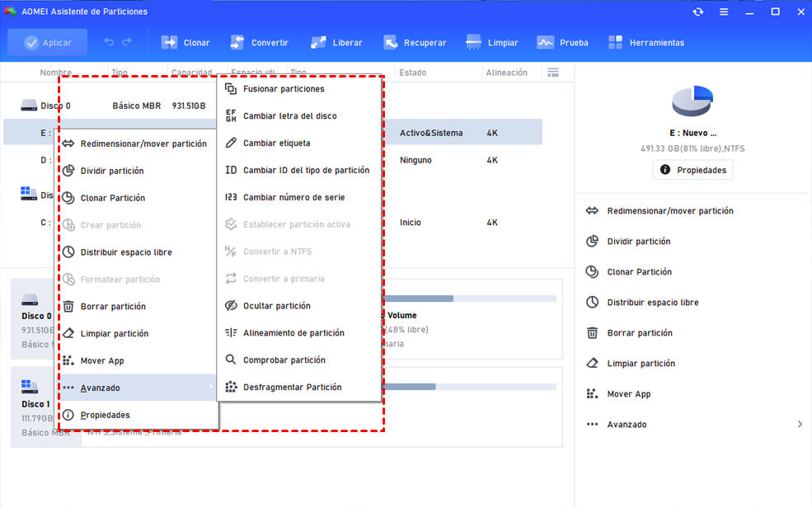Select Borrar partición in context menu
Screen dimensions: 812x508
137,307
